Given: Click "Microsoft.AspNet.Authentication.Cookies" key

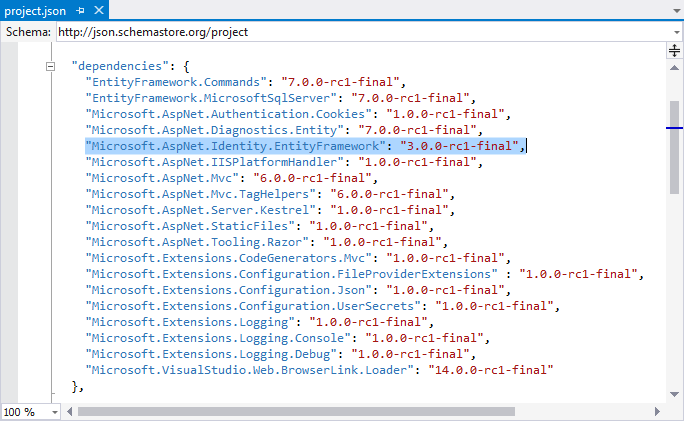Looking at the screenshot, I should click(x=229, y=114).
